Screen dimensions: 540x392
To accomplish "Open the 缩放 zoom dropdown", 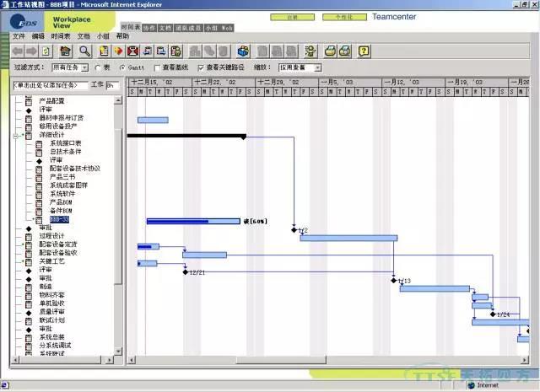I will [x=300, y=67].
